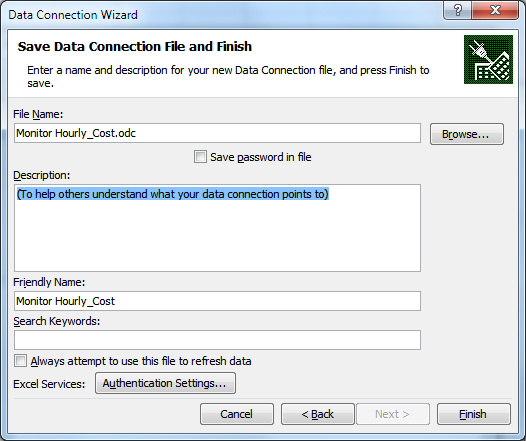Click the Data Connection Wizard title bar
Viewport: 526px width, 441px height.
click(x=221, y=14)
